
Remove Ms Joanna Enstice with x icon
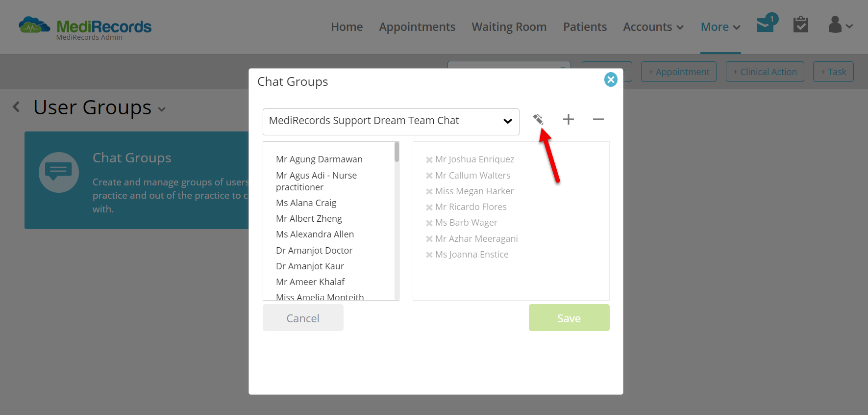point(429,255)
